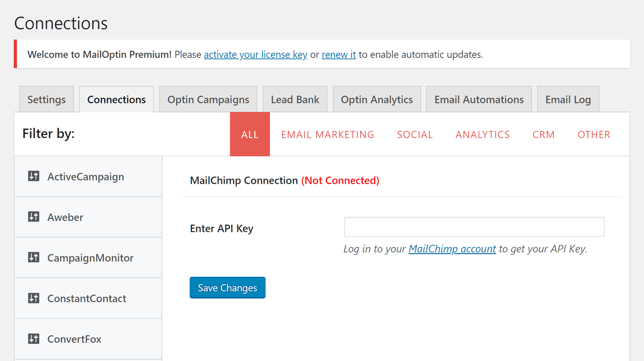
Task: Select the Other filter category
Action: pyautogui.click(x=594, y=135)
